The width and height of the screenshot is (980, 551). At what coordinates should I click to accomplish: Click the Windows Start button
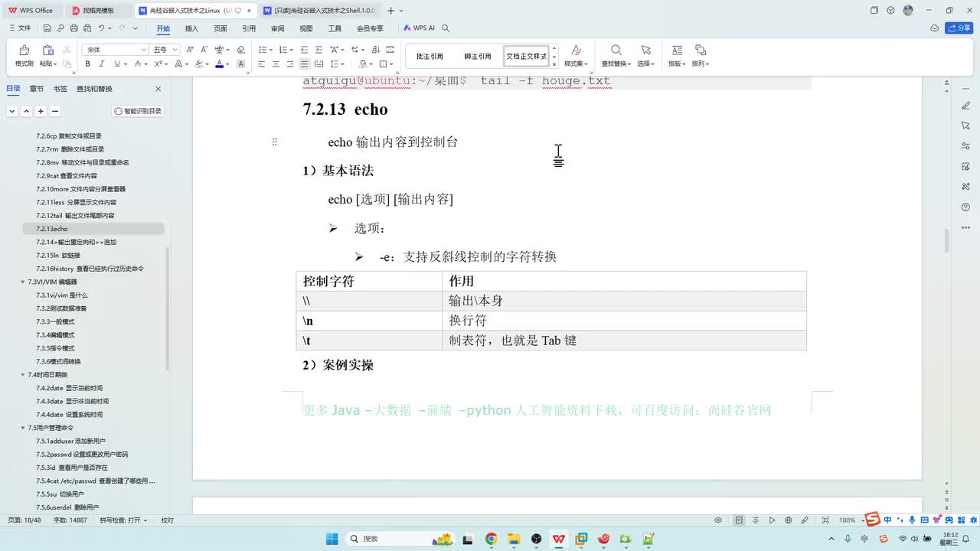[332, 539]
